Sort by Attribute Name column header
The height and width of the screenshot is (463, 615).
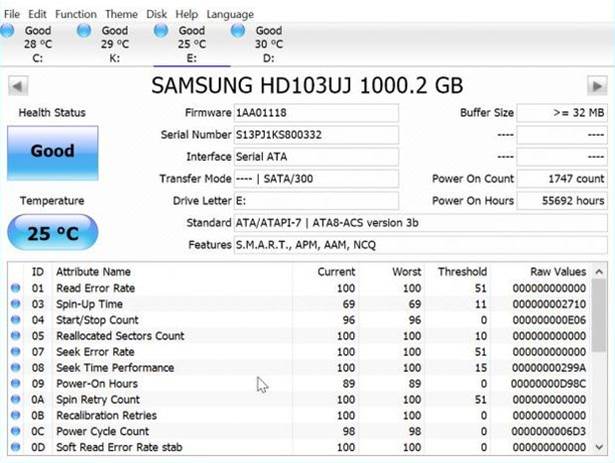coord(93,272)
